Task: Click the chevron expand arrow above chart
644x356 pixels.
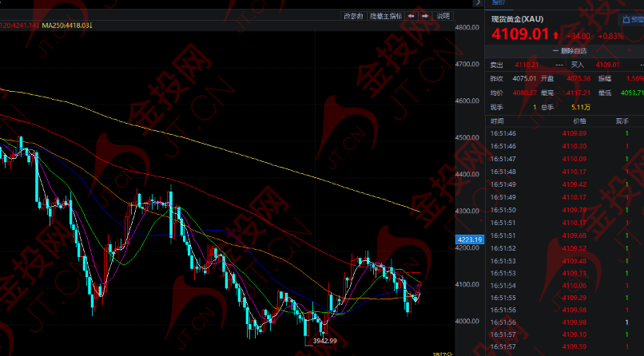Action: [x=478, y=2]
